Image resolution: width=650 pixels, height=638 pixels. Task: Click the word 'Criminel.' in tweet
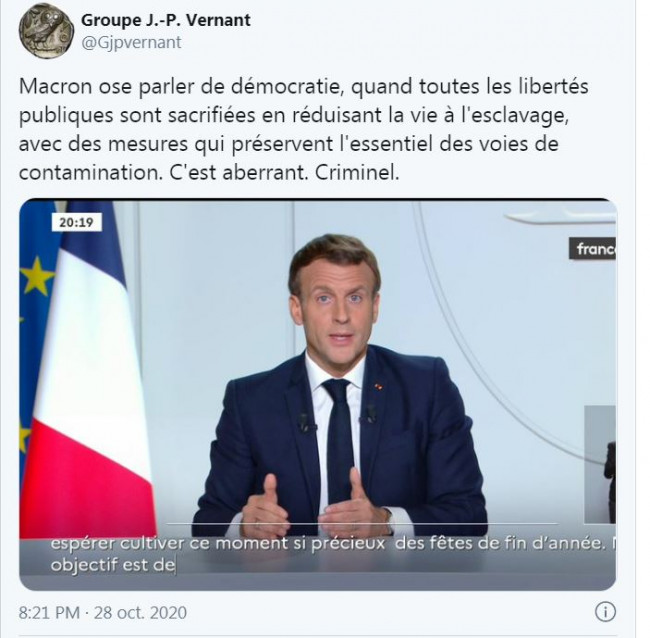coord(357,173)
